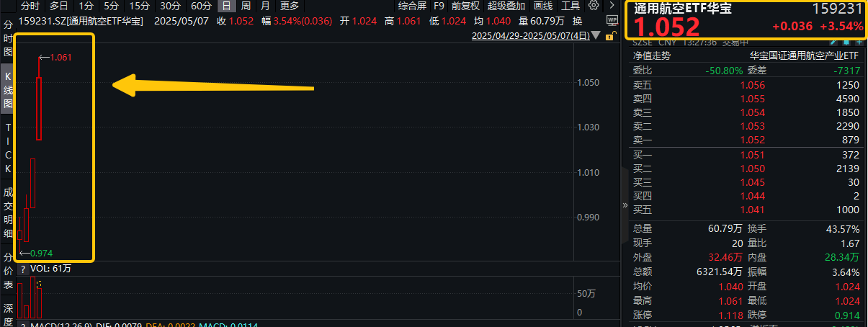Click the 买四 price 1.044
This screenshot has height=327, width=868.
(752, 196)
